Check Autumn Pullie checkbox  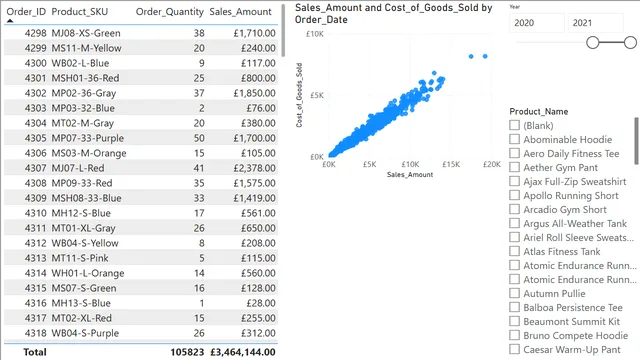click(514, 293)
